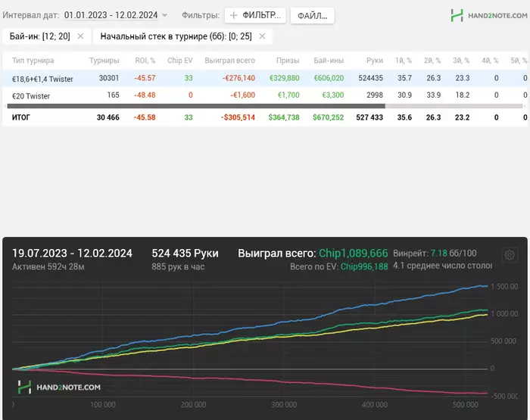
Task: Click the date range 01.01.2023 - 12.02.2024 field
Action: [111, 15]
